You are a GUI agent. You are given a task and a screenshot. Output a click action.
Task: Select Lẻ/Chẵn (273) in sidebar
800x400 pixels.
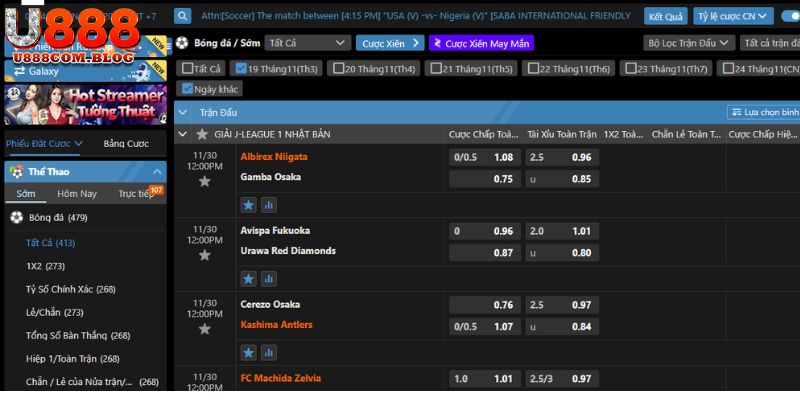(55, 312)
